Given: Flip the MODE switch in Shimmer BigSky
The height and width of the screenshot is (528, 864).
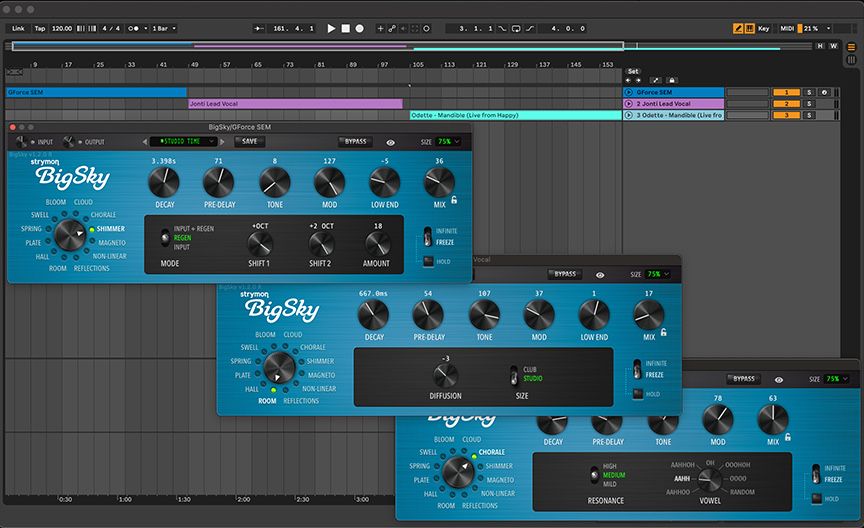Looking at the screenshot, I should 165,238.
